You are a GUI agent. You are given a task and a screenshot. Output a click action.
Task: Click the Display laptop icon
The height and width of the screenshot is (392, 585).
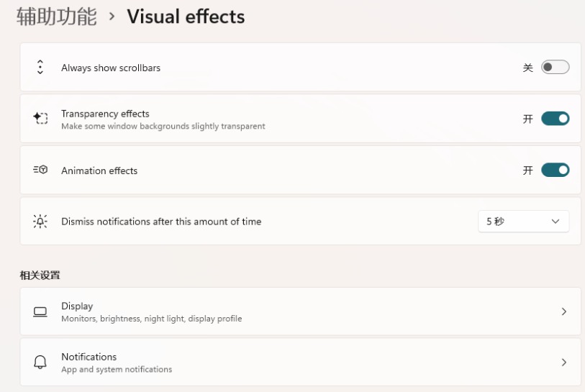click(x=40, y=311)
